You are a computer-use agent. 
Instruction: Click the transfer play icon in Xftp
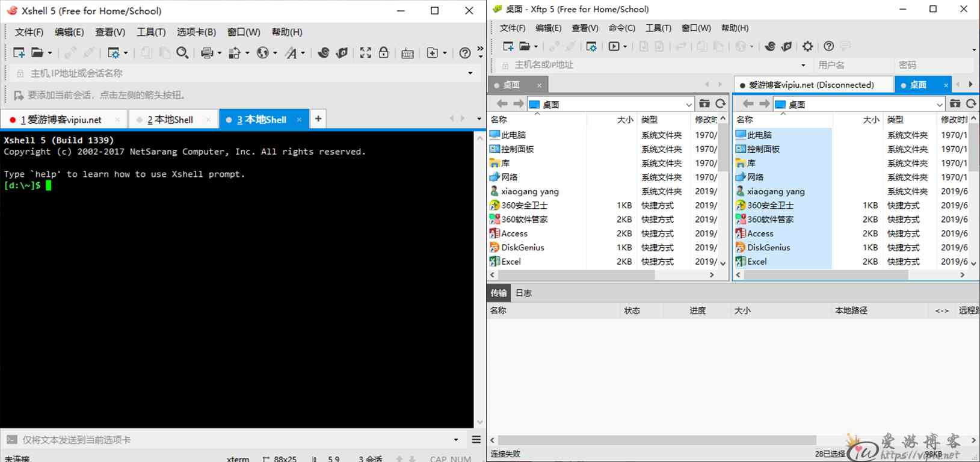(x=614, y=46)
